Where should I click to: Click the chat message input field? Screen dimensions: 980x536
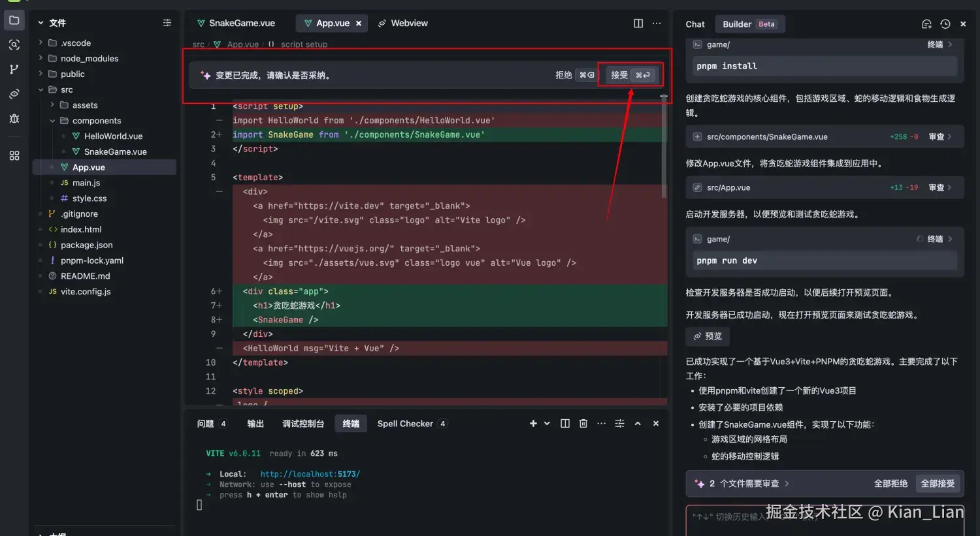[825, 520]
